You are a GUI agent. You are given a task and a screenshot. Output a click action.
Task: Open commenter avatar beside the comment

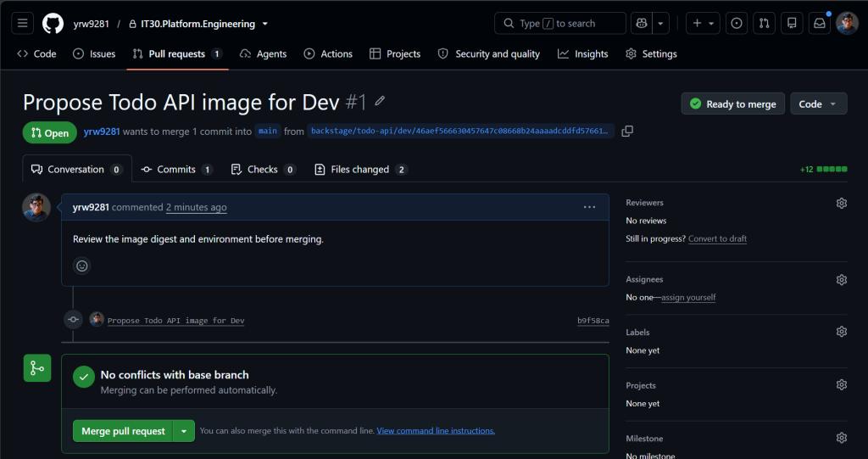tap(36, 207)
